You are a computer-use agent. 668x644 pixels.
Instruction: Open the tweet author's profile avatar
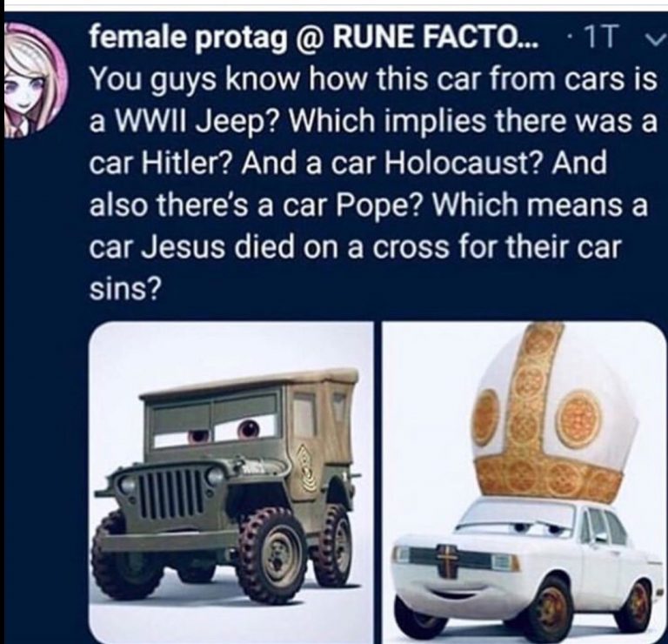(35, 80)
